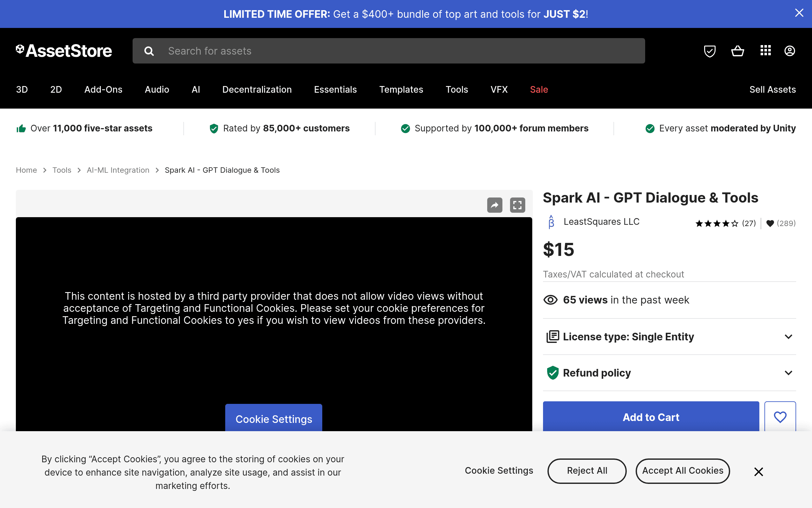Open the shopping cart basket icon
Image resolution: width=812 pixels, height=508 pixels.
[737, 51]
